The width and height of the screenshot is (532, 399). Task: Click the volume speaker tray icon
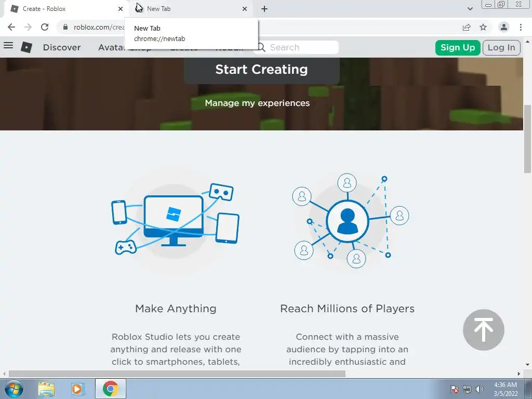point(480,389)
